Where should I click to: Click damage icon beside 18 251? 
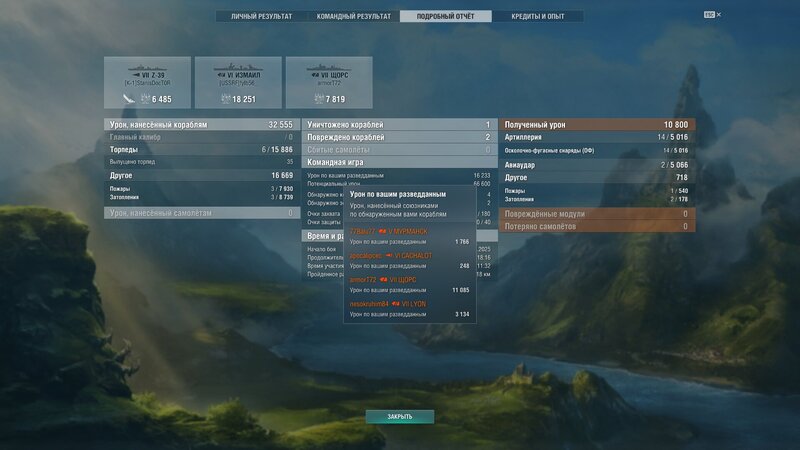(224, 99)
